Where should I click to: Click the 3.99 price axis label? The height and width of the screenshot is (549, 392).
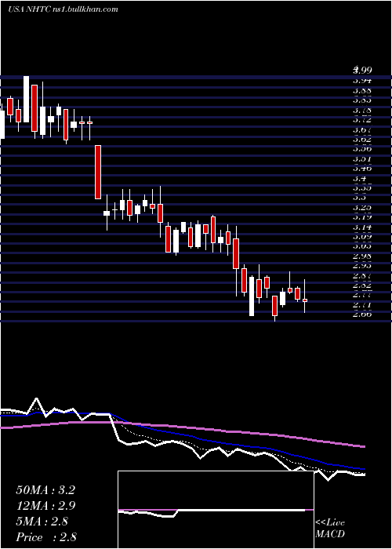click(362, 70)
